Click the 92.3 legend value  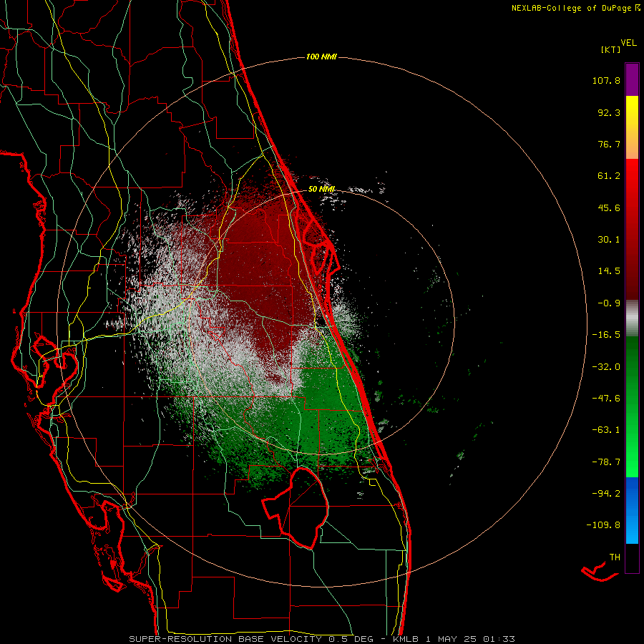point(609,112)
